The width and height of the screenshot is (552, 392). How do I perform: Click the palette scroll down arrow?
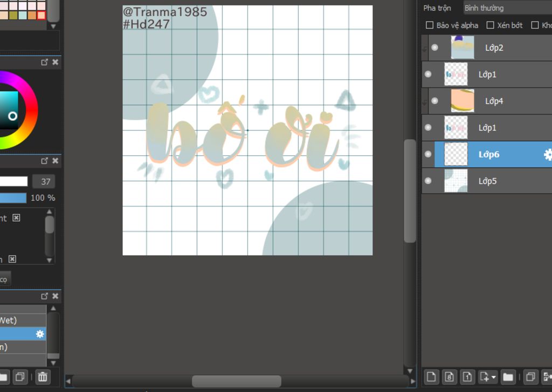click(x=53, y=26)
